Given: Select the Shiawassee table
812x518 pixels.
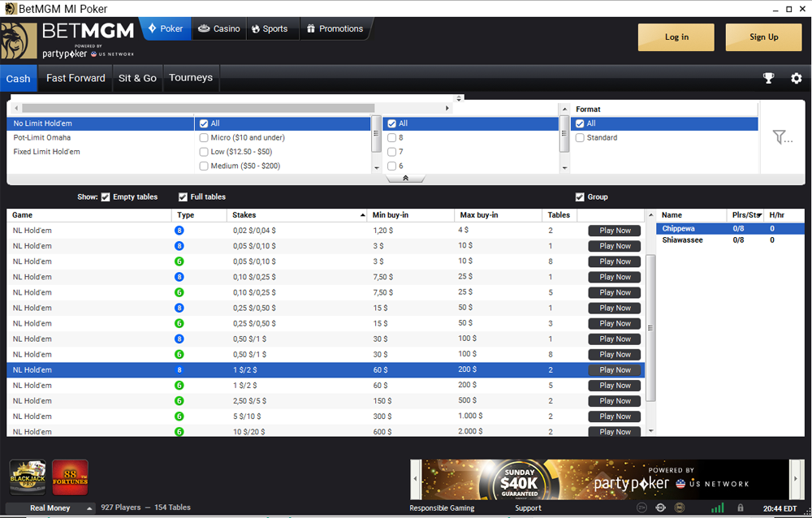Looking at the screenshot, I should click(x=730, y=240).
